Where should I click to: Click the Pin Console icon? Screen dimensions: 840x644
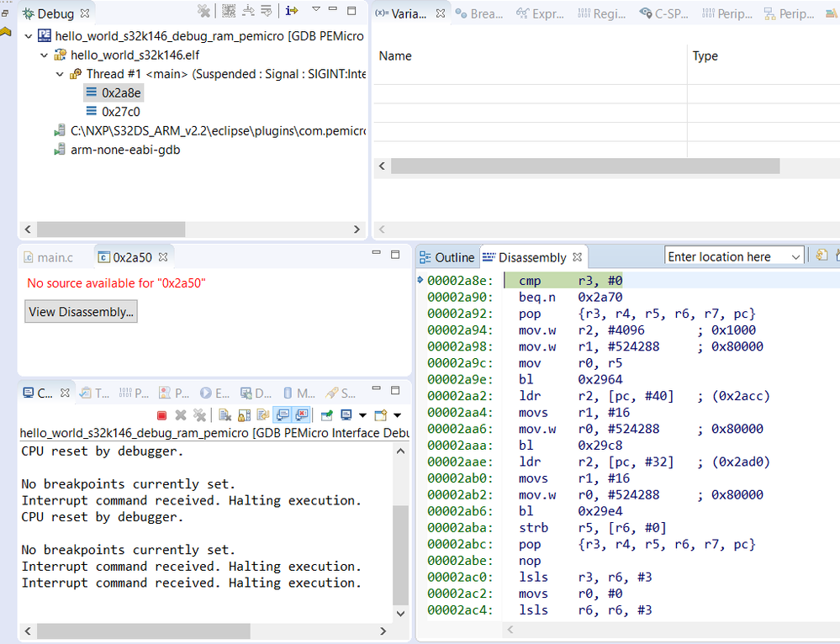point(325,415)
